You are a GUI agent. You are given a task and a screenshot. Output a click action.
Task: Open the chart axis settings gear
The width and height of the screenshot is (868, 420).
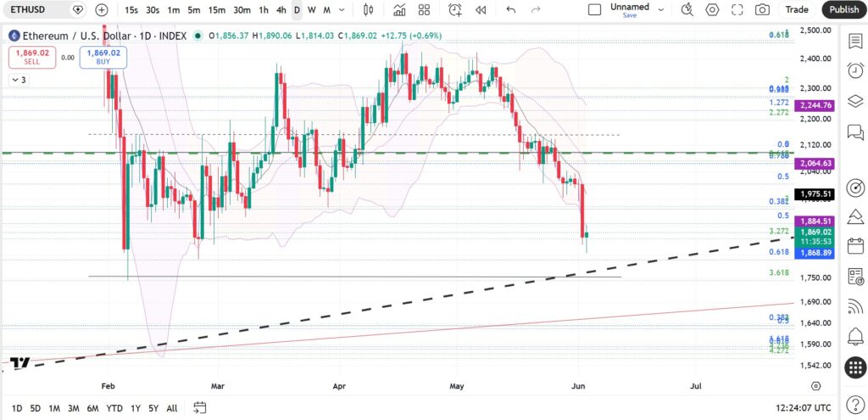(815, 386)
